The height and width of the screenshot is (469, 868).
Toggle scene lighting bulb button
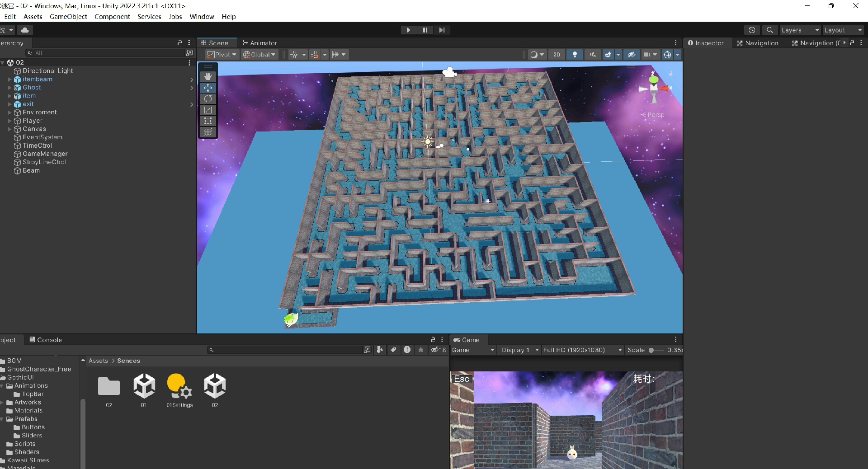point(575,55)
